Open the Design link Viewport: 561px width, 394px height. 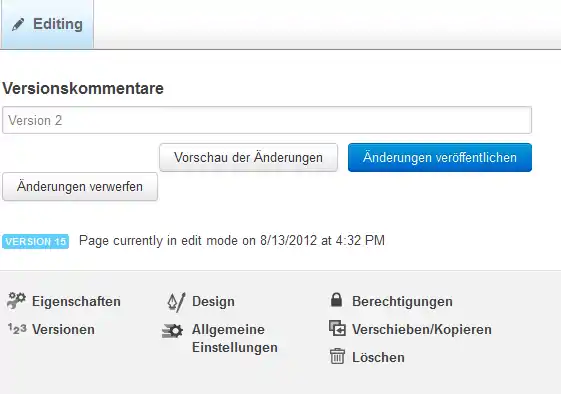pos(213,301)
